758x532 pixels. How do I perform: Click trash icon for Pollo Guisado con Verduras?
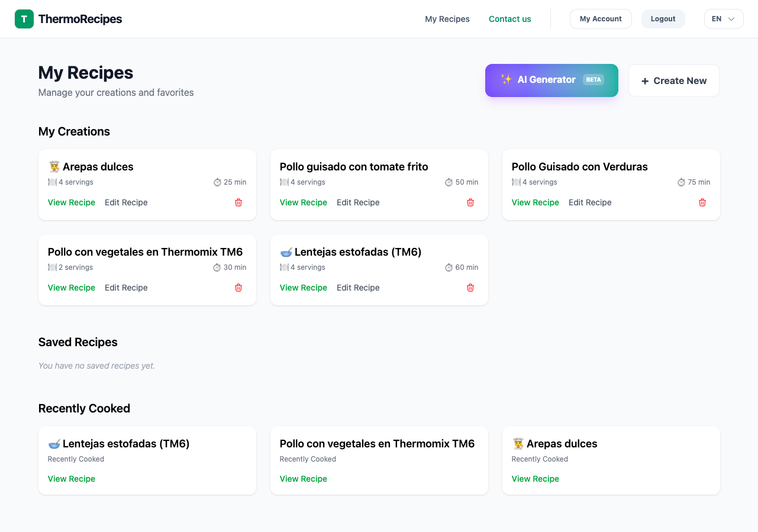(702, 202)
